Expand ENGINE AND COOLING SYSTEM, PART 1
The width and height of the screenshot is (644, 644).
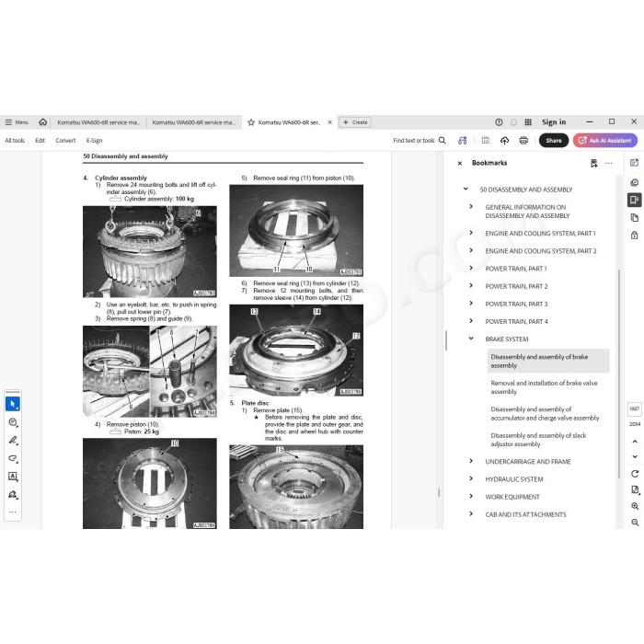[471, 233]
